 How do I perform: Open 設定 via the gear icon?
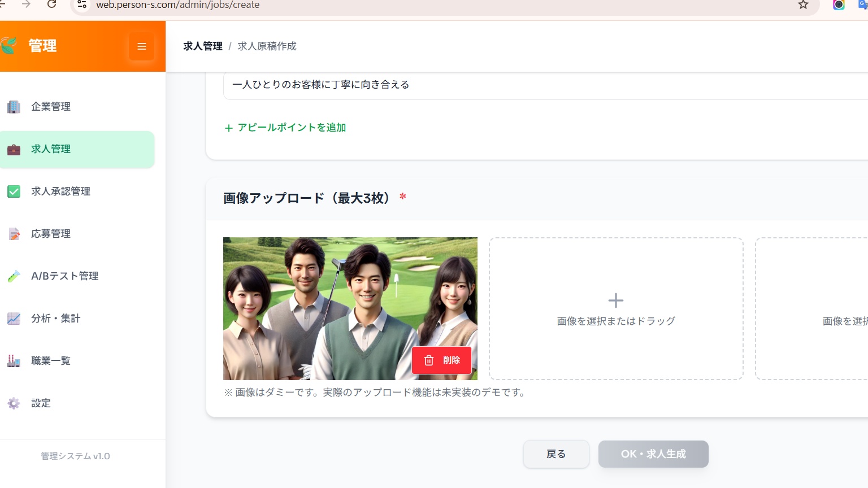coord(14,403)
